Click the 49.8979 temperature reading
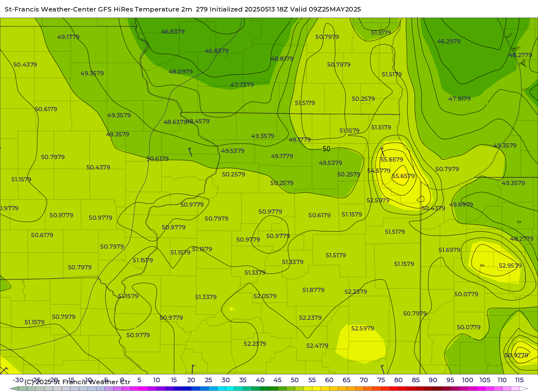Screen dimensions: 538x392 (461, 205)
